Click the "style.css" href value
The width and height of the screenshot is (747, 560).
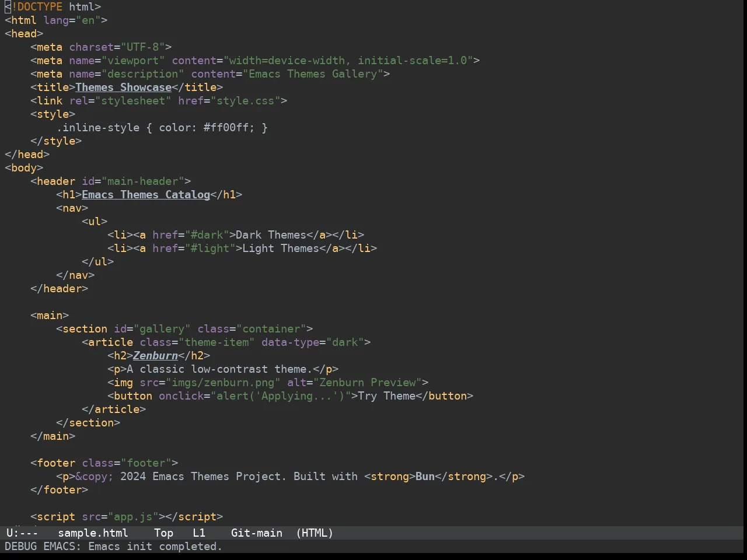(245, 101)
